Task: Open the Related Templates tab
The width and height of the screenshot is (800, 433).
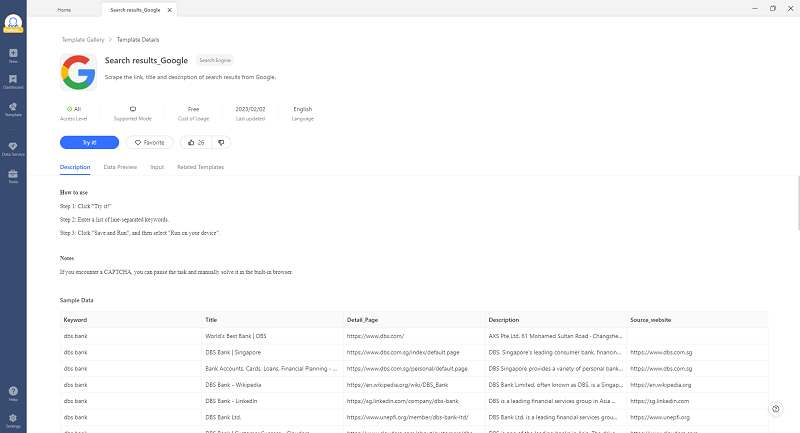Action: (x=201, y=167)
